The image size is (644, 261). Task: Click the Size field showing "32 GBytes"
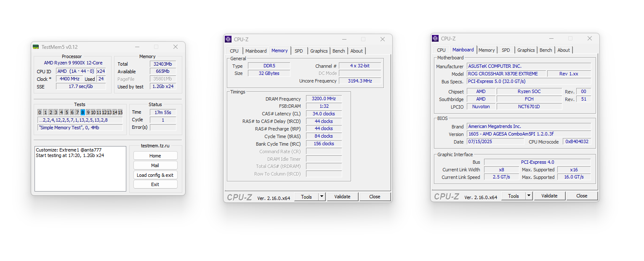point(269,73)
